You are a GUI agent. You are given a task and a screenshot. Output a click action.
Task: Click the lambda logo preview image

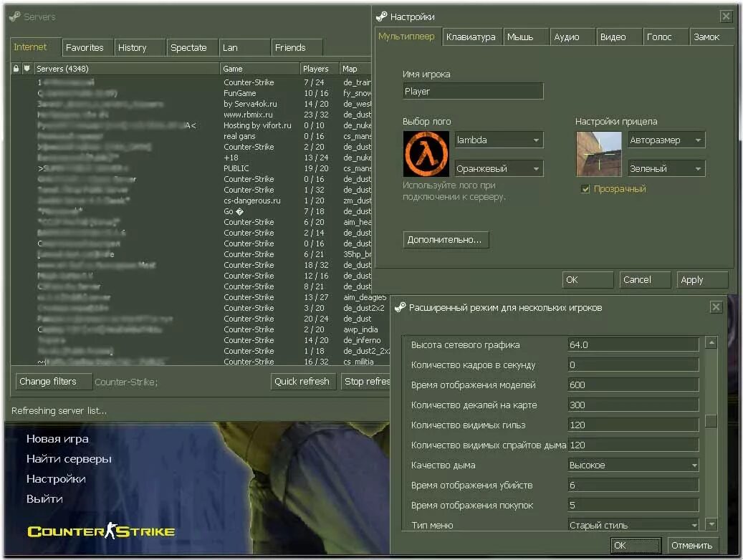pos(426,154)
